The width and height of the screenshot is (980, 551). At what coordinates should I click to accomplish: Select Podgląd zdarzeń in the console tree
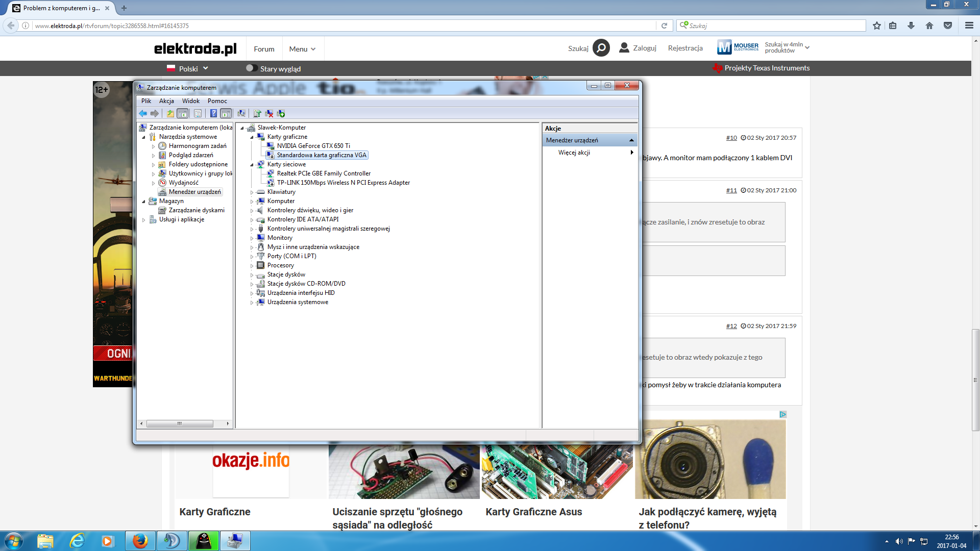click(191, 155)
